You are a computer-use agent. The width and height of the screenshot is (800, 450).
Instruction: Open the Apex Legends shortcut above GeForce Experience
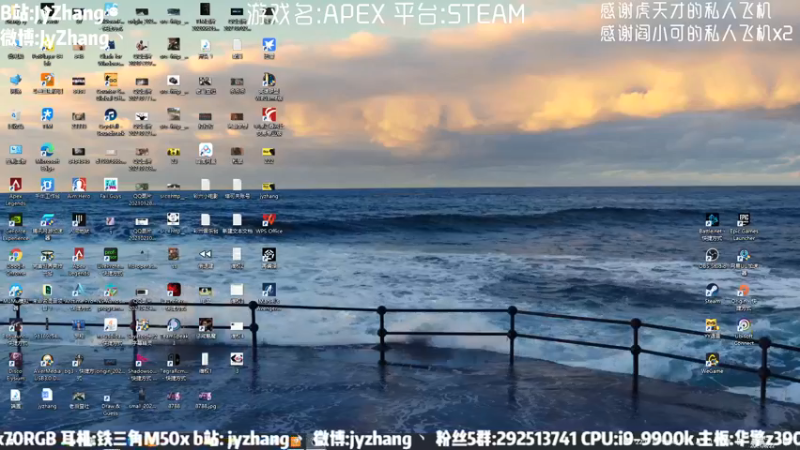(x=15, y=185)
